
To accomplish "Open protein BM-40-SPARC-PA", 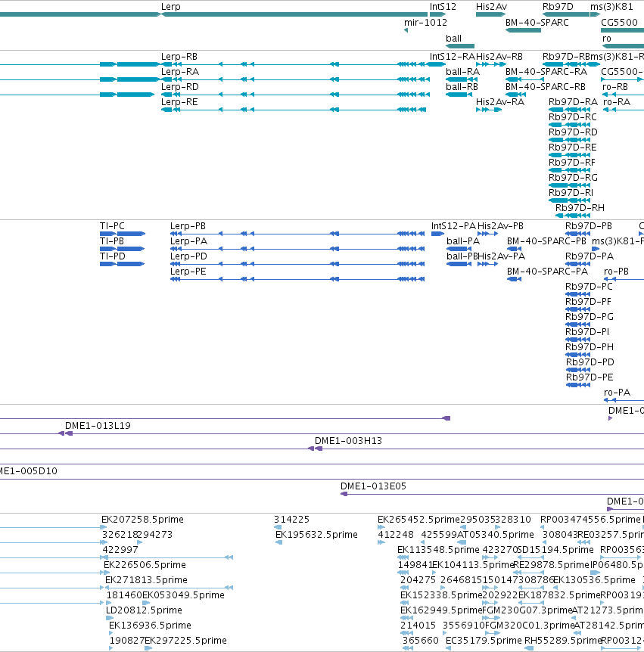I will point(547,271).
